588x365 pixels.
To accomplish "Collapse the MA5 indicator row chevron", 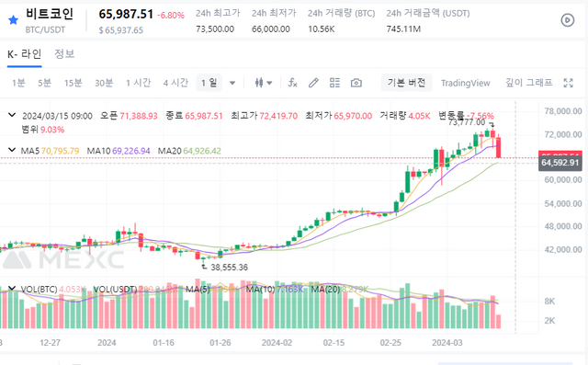I will click(x=12, y=150).
